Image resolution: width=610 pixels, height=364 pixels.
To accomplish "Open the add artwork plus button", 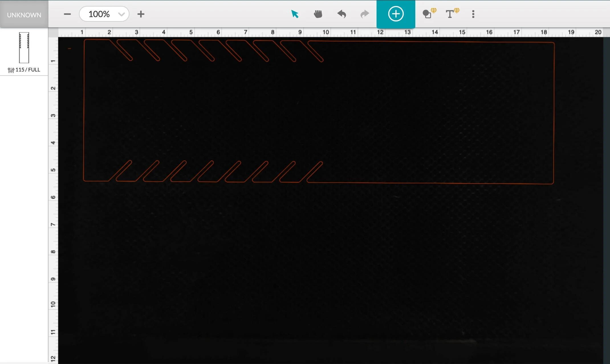I will point(396,14).
